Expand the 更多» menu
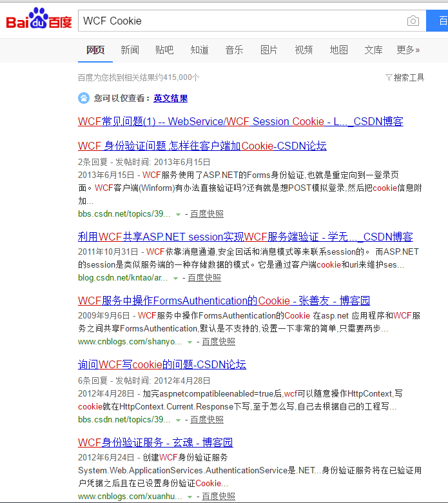This screenshot has height=503, width=448. [x=408, y=50]
